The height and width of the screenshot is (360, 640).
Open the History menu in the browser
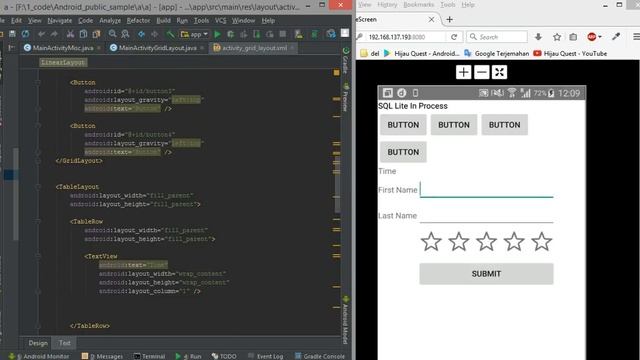pyautogui.click(x=387, y=4)
